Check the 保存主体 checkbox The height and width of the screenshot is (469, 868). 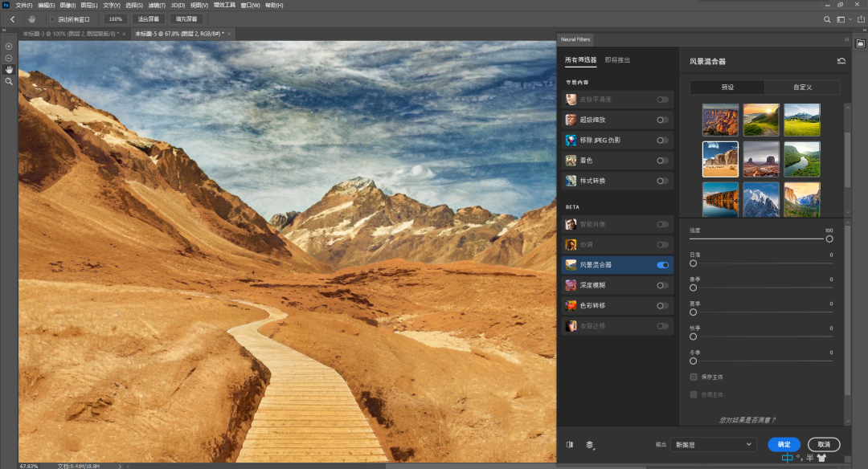point(694,377)
